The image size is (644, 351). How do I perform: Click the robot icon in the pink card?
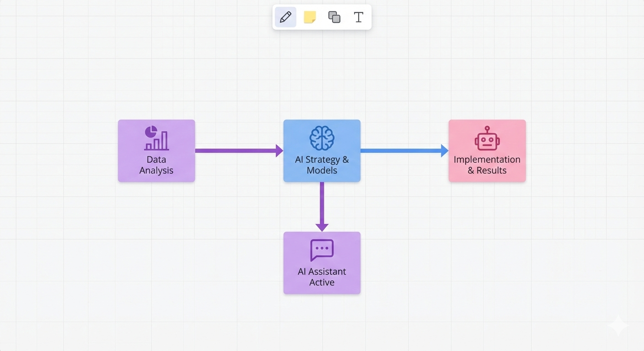(x=487, y=139)
